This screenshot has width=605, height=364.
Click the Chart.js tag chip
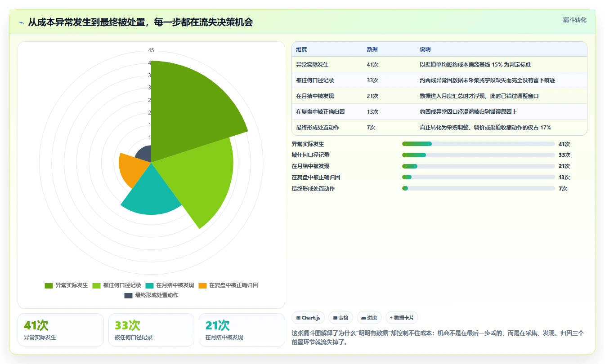point(308,318)
